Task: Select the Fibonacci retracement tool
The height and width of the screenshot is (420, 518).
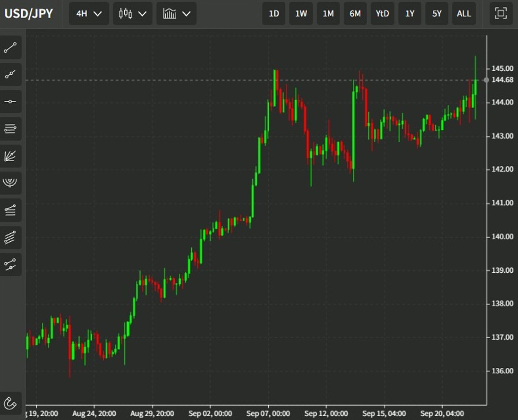Action: pos(11,129)
